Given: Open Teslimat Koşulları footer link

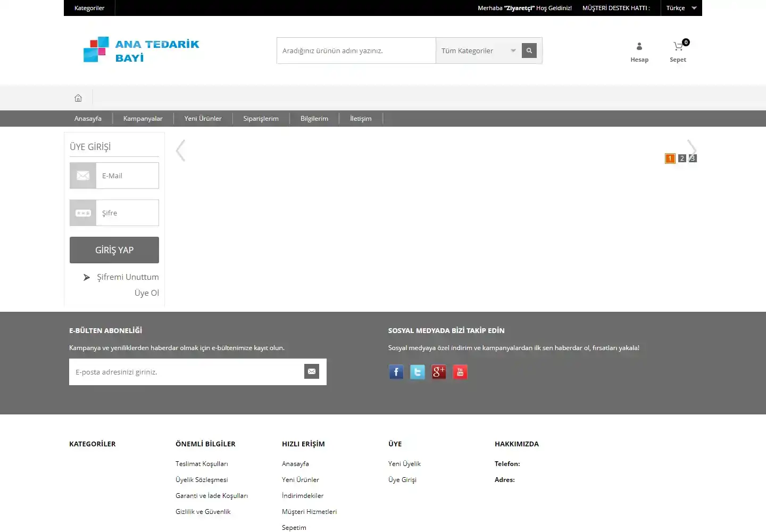Looking at the screenshot, I should click(202, 464).
